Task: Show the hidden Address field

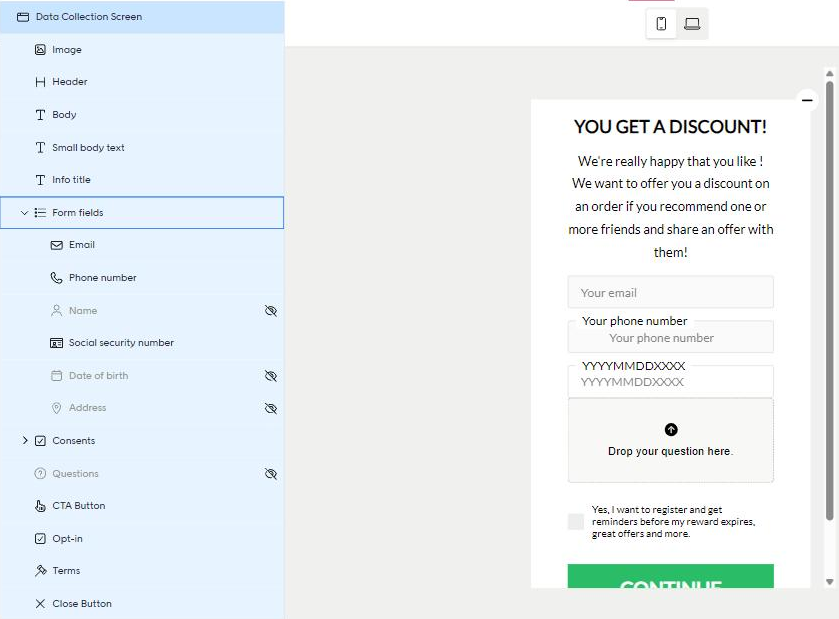Action: coord(271,409)
